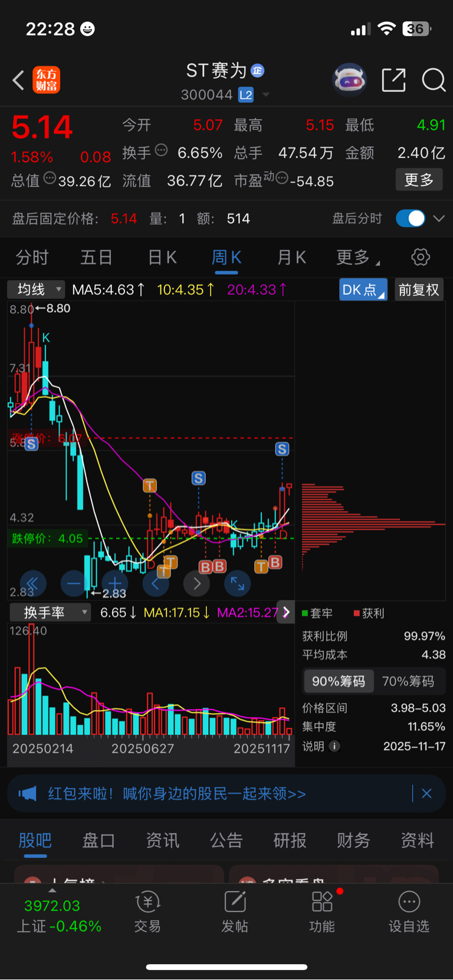453x980 pixels.
Task: Tap 设自选 to add watchlist
Action: click(x=409, y=912)
